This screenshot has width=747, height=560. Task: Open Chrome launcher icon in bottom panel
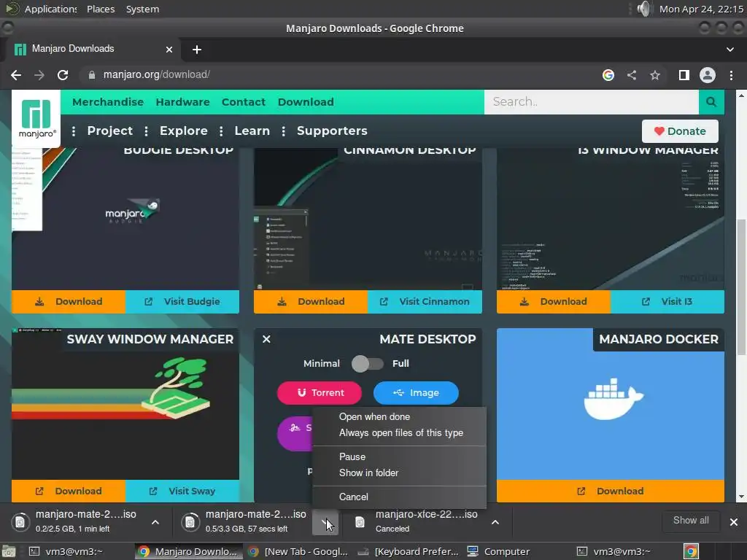691,551
